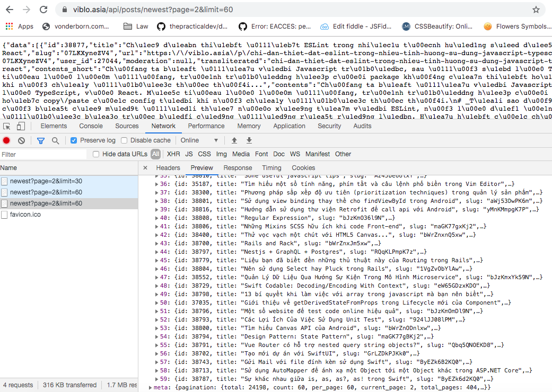Click the network Filter text field
The width and height of the screenshot is (552, 392).
pyautogui.click(x=43, y=154)
